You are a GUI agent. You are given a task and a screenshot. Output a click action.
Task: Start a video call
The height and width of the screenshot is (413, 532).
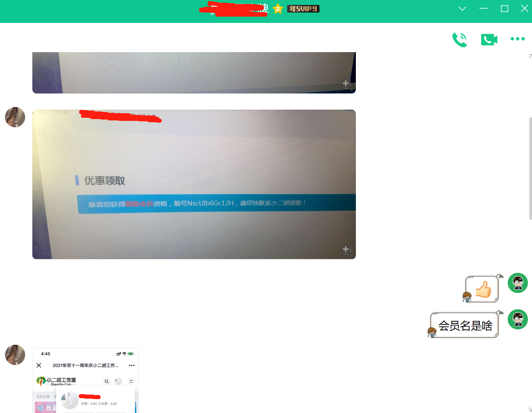489,40
